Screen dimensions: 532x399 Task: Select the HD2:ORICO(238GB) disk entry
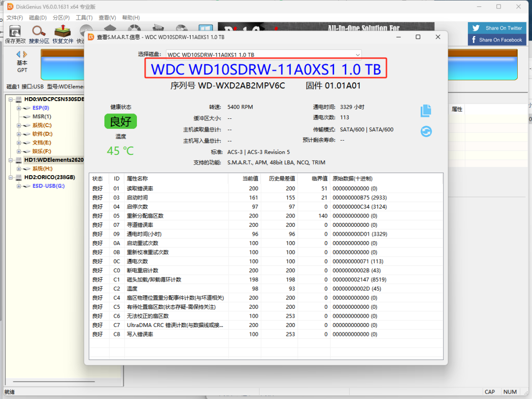coord(50,177)
